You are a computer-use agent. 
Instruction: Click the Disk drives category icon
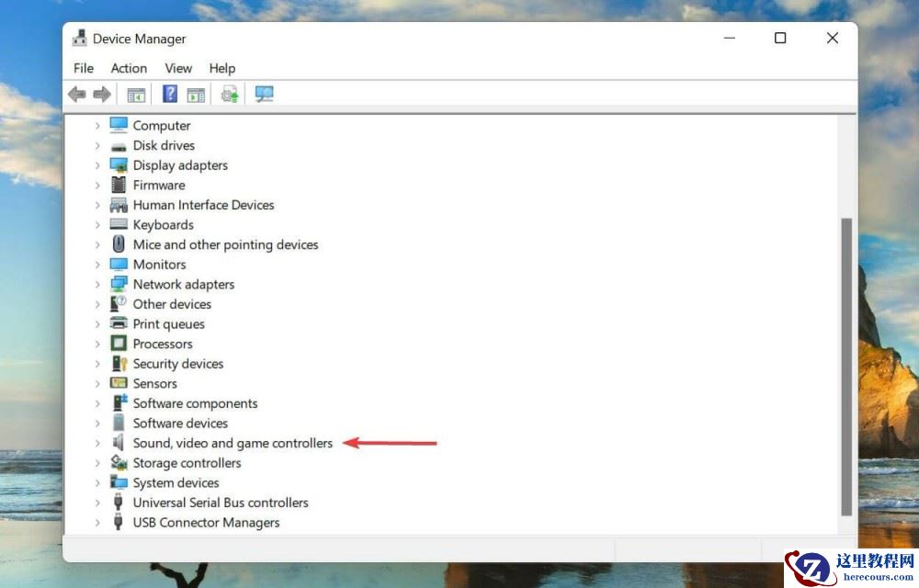[x=119, y=146]
